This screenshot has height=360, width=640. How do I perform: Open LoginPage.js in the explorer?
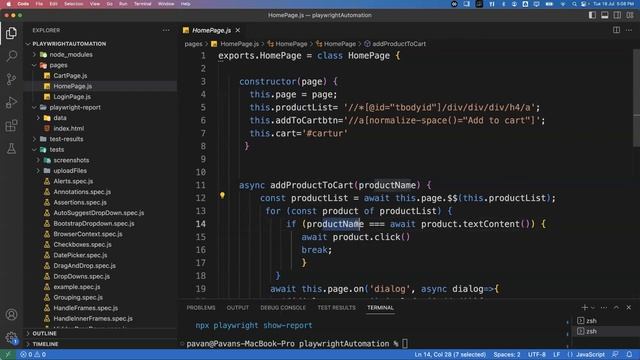click(x=72, y=97)
